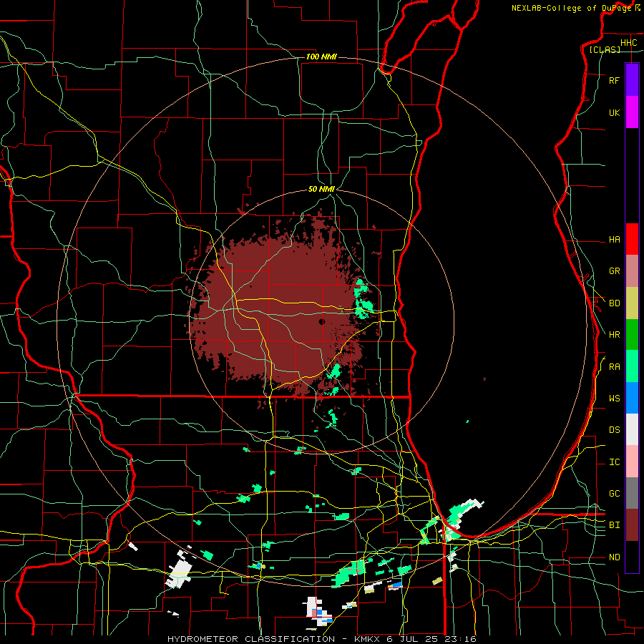
Task: Click the WS blue legend swatch
Action: pos(632,398)
